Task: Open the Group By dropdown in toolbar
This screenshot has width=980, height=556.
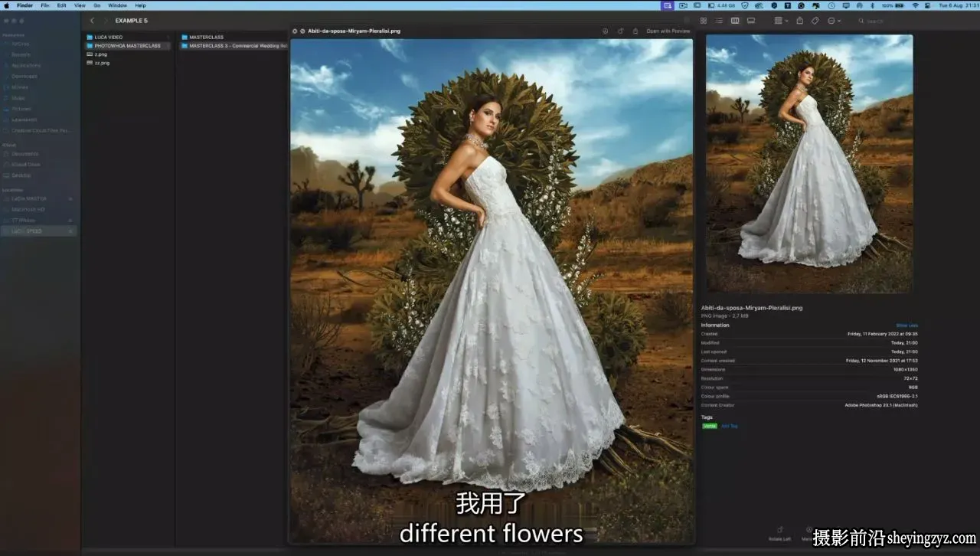Action: click(781, 21)
